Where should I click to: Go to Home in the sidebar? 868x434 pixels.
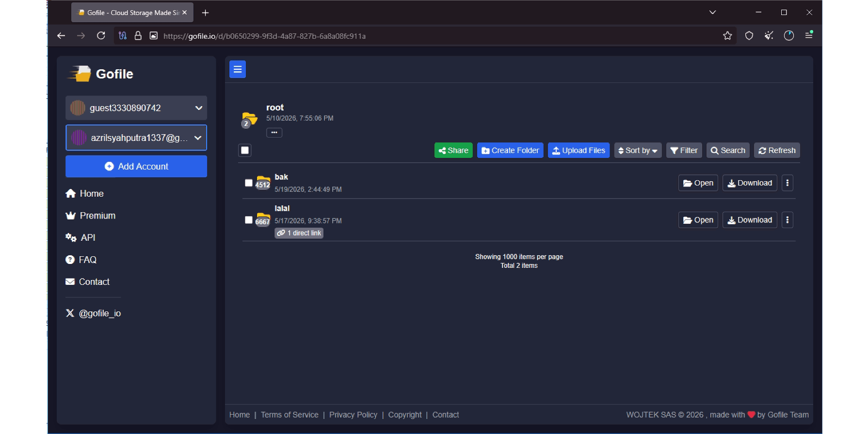click(85, 193)
